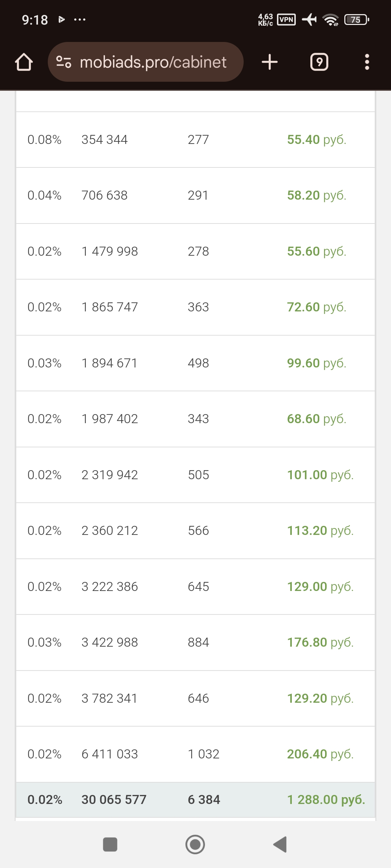Click the 1 479 998 impressions cell
This screenshot has width=391, height=868.
[110, 251]
